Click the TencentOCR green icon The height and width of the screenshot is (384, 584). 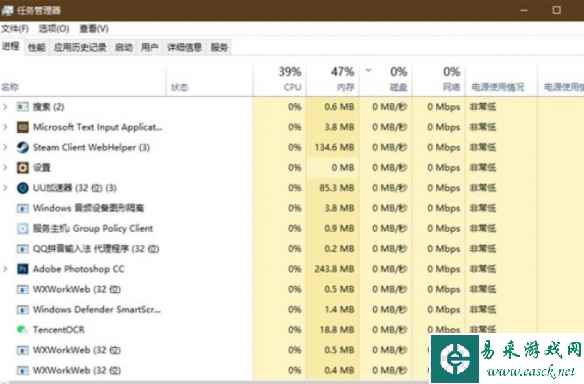pyautogui.click(x=22, y=330)
